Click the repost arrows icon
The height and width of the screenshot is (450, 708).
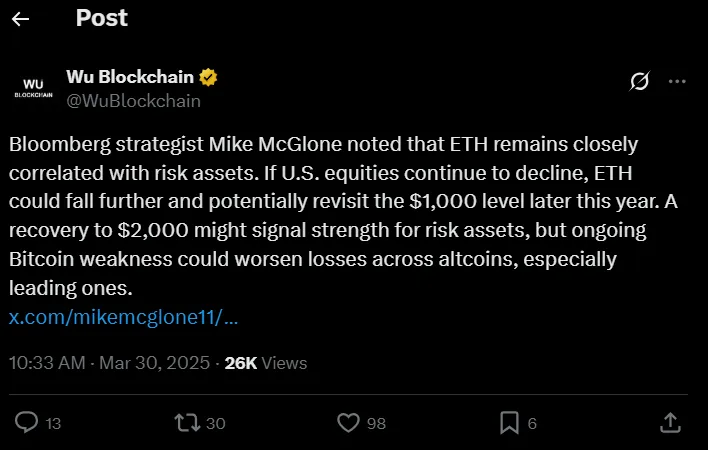click(x=186, y=423)
